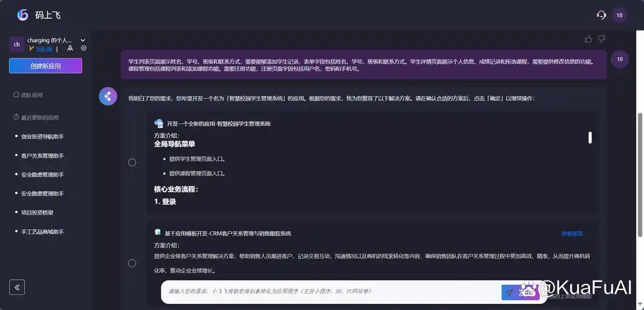Viewport: 644px width, 310px height.
Task: Open the 体验预览 preview link
Action: click(572, 233)
